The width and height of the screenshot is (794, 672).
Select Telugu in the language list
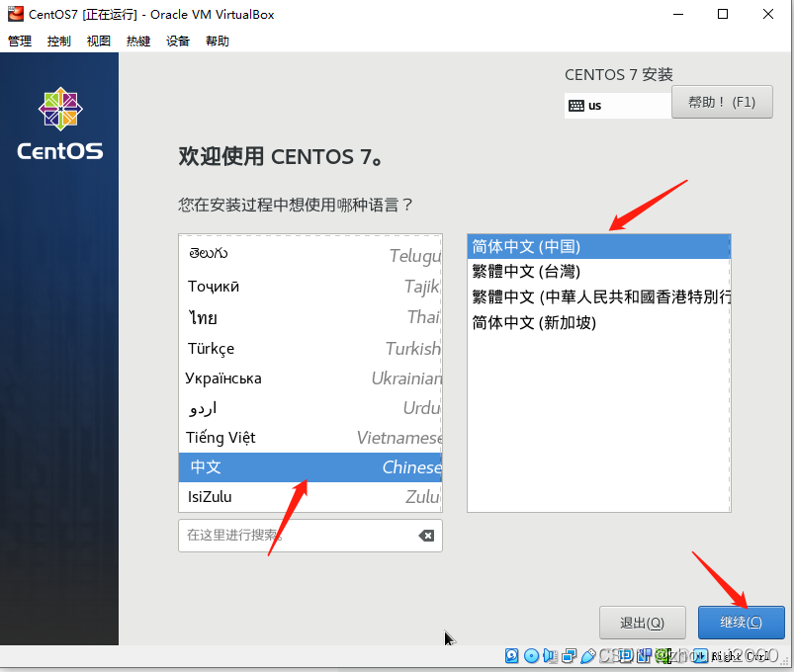click(x=310, y=254)
